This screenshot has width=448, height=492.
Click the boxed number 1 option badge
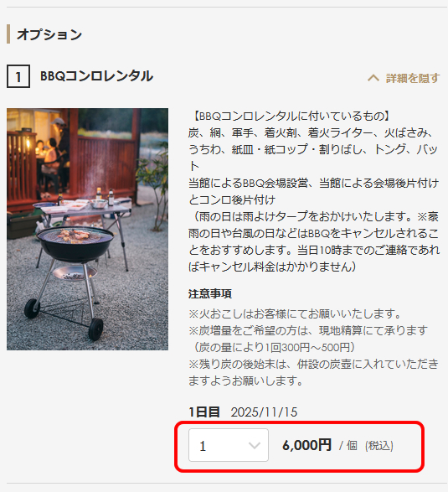click(x=18, y=76)
